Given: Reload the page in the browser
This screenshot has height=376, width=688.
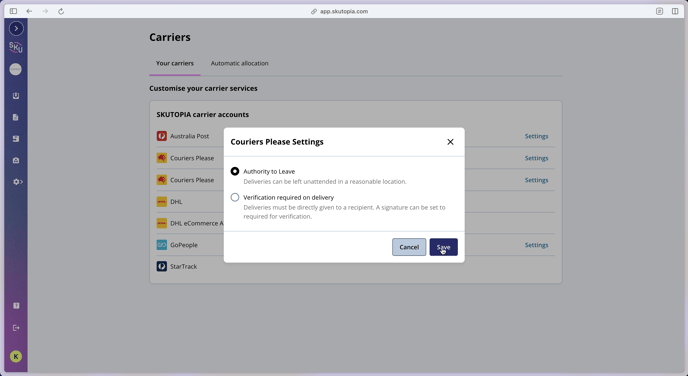Looking at the screenshot, I should 61,11.
